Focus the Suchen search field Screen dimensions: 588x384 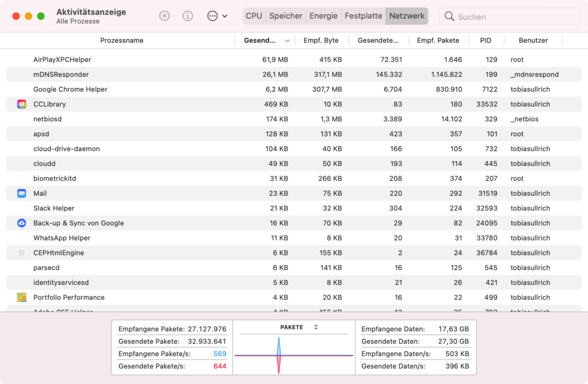coord(510,16)
